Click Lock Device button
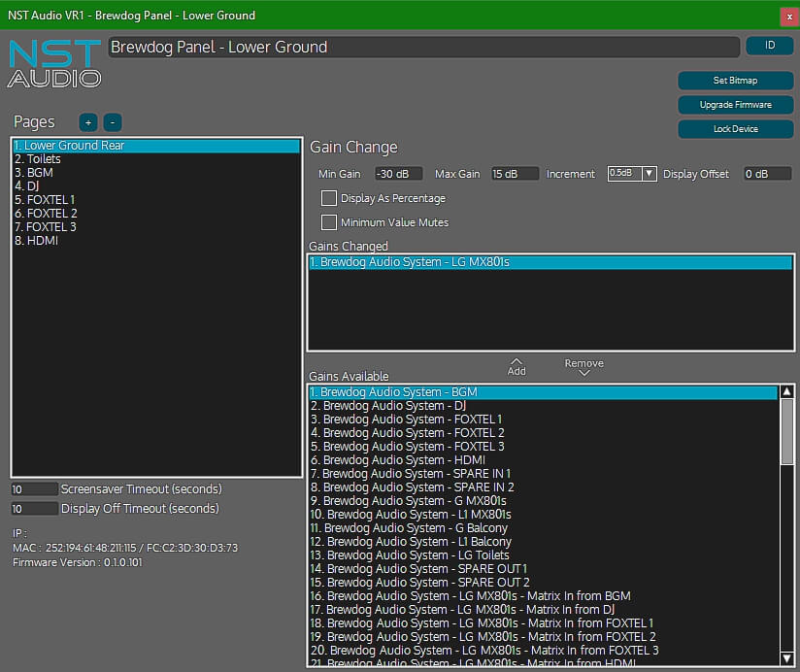This screenshot has height=672, width=800. coord(735,129)
